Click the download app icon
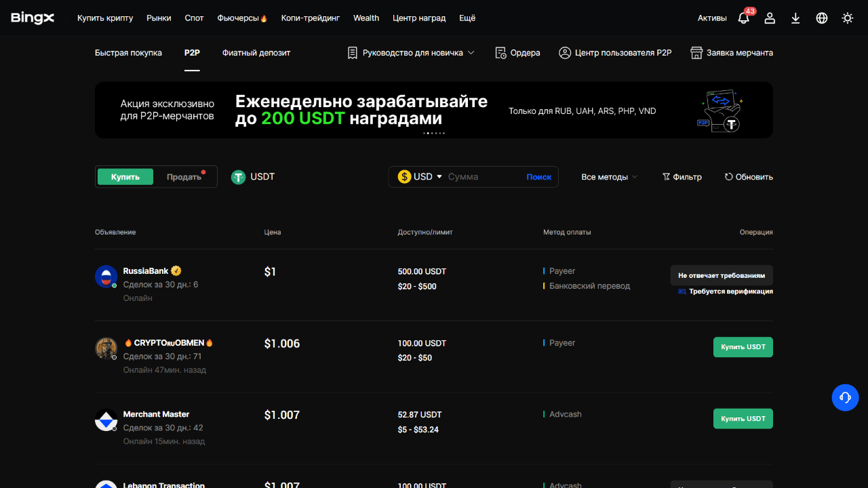 (795, 18)
